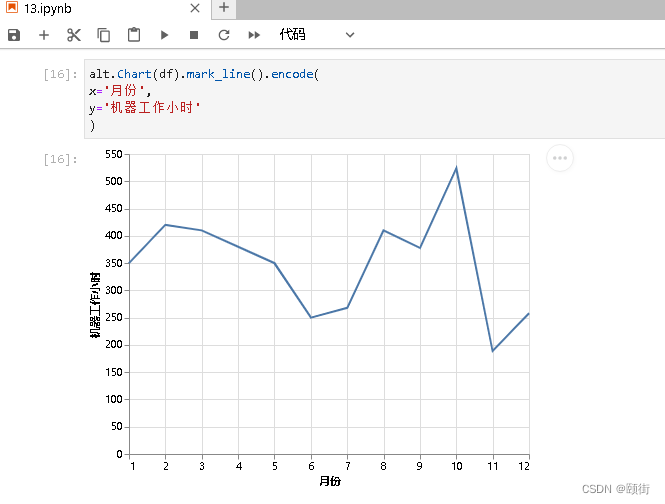This screenshot has width=665, height=504.
Task: Stop the kernel with the square icon
Action: pos(194,35)
